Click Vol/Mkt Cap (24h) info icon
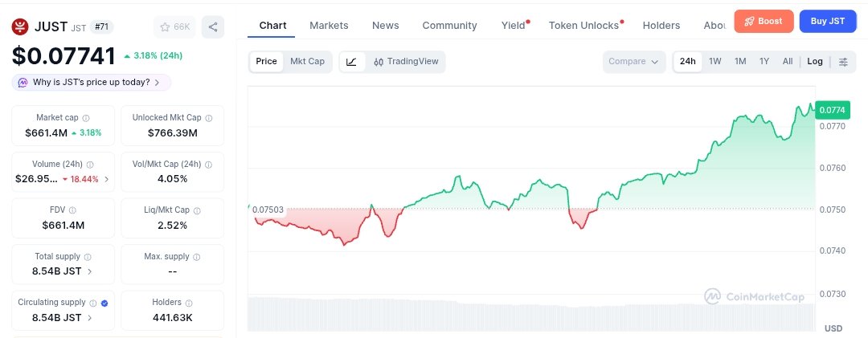Image resolution: width=868 pixels, height=338 pixels. 208,165
